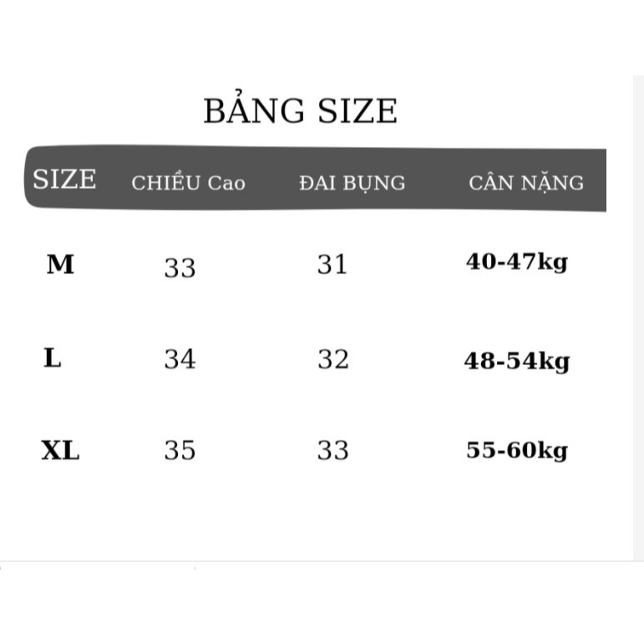Click height value 35 for size XL
The image size is (644, 644).
pos(180,450)
